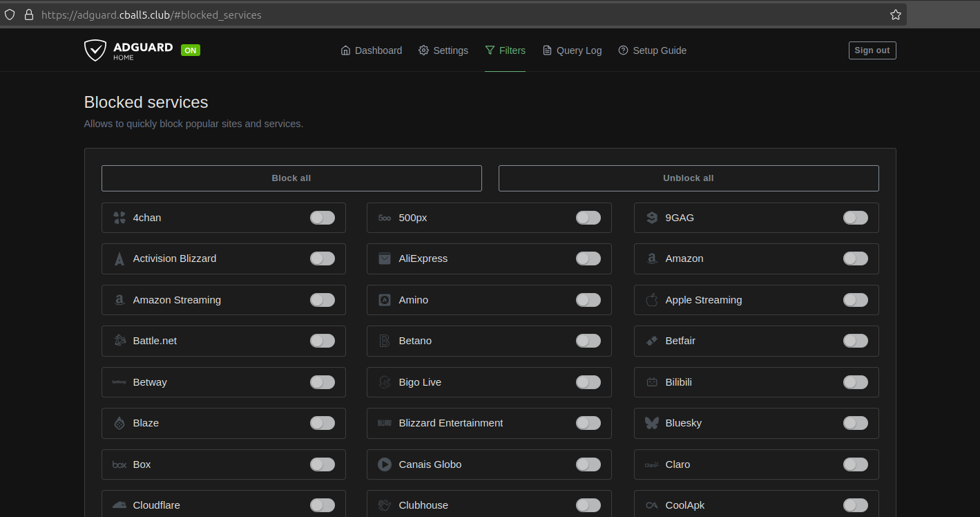
Task: Click the Betway logo icon
Action: click(x=119, y=382)
